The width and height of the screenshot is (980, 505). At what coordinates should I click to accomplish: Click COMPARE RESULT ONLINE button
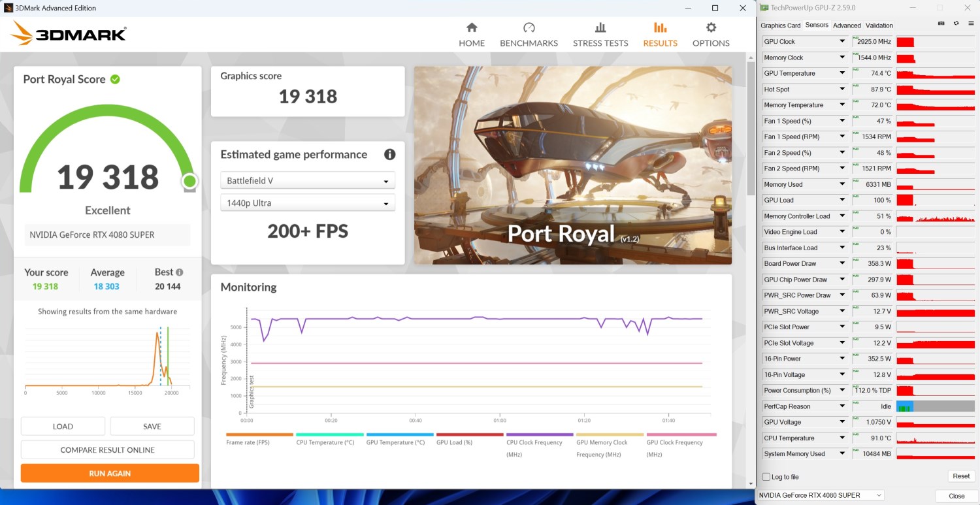(x=108, y=450)
